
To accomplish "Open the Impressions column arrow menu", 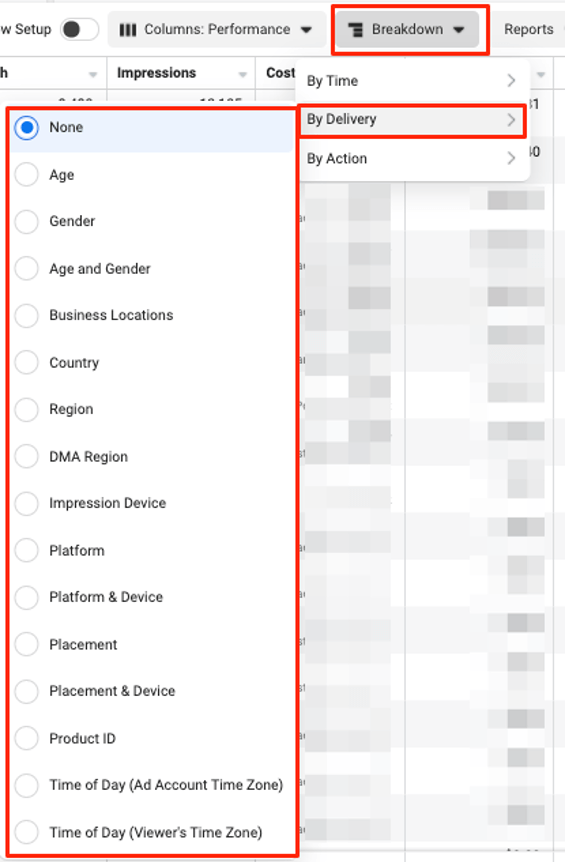I will (242, 74).
